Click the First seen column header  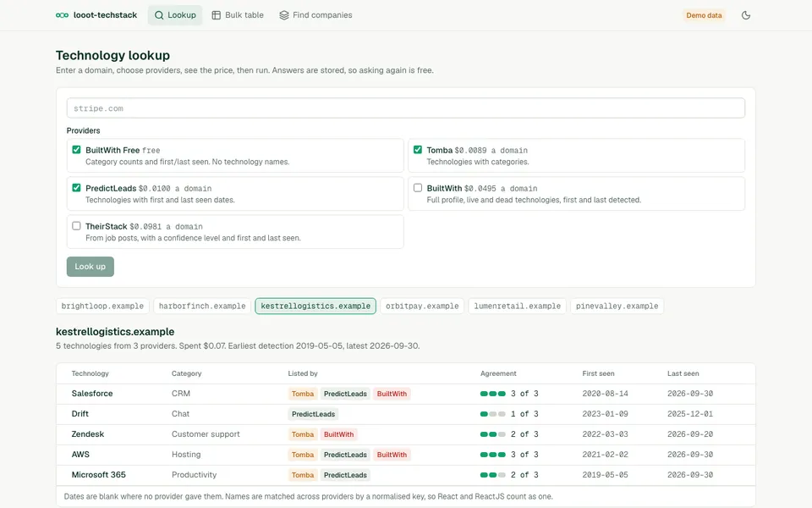coord(598,373)
